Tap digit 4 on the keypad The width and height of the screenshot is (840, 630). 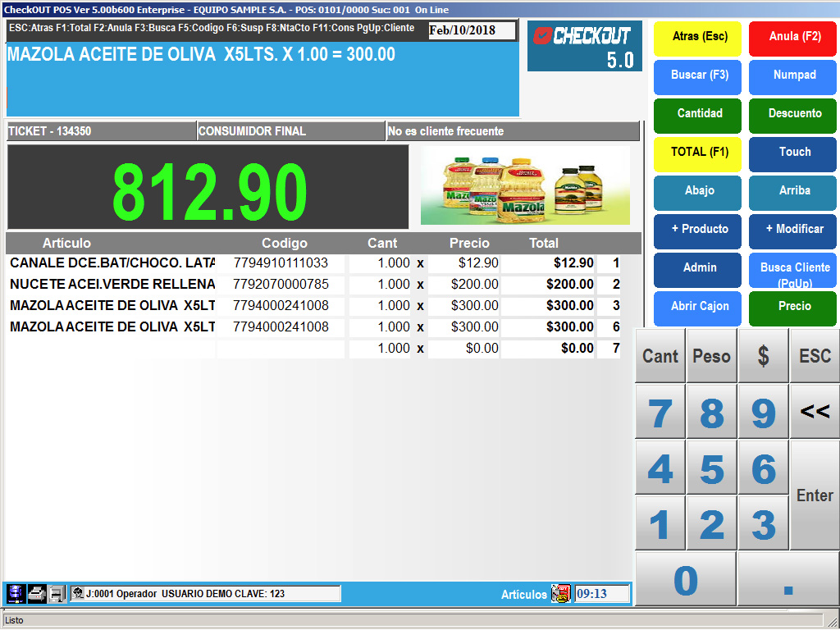[x=660, y=468]
